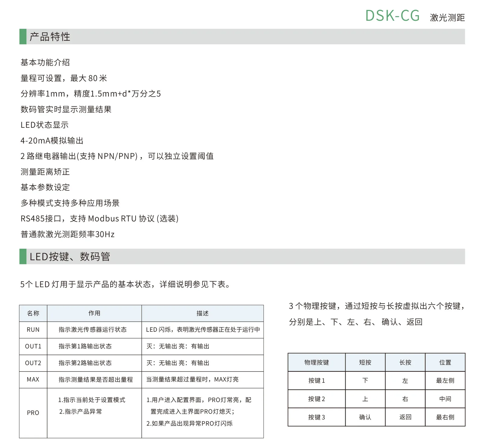Click the line 2.指示产品异常
Viewport: 483px width, 448px height.
(81, 411)
